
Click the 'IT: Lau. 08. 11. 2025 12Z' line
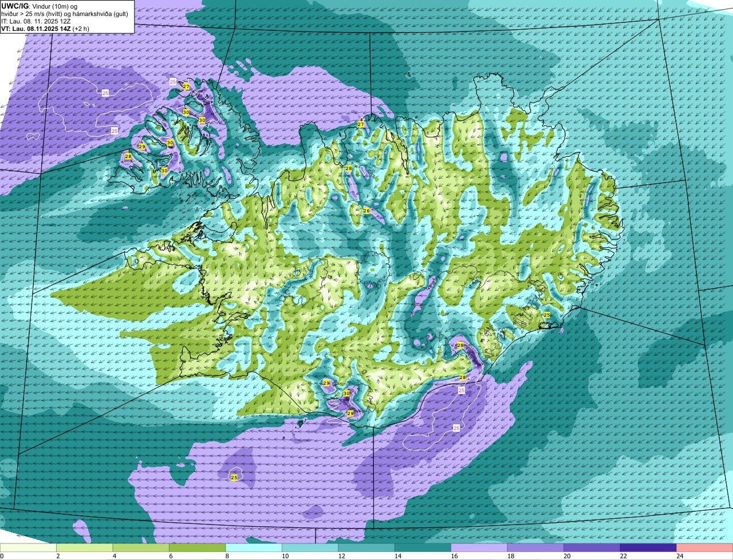pos(36,21)
